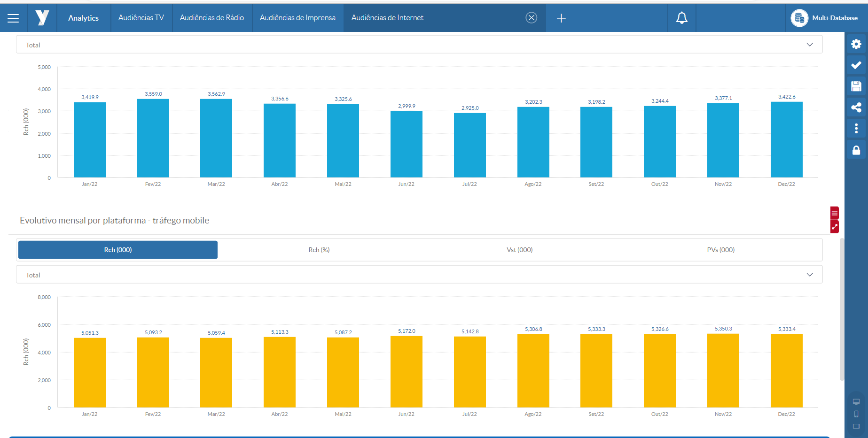Select the Rch (%) metric tab

click(x=319, y=250)
